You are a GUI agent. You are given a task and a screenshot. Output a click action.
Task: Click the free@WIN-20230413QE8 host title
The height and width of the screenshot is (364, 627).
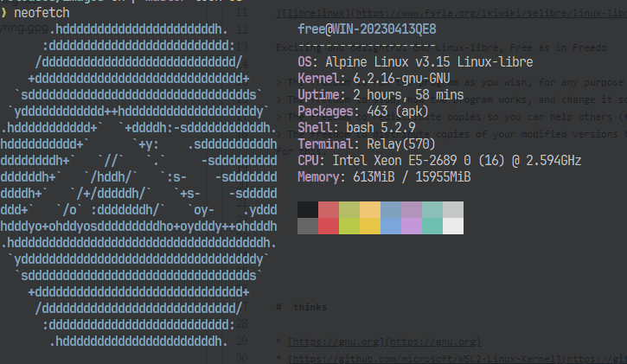pyautogui.click(x=367, y=29)
